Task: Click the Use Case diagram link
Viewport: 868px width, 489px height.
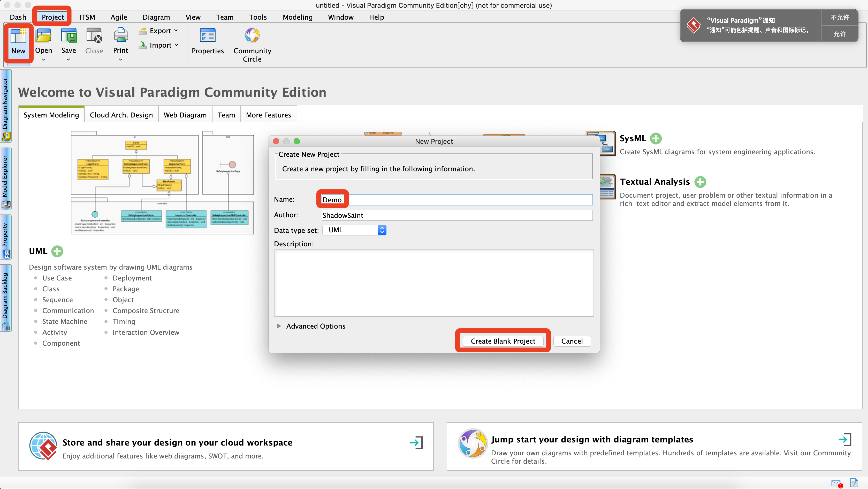Action: [57, 278]
